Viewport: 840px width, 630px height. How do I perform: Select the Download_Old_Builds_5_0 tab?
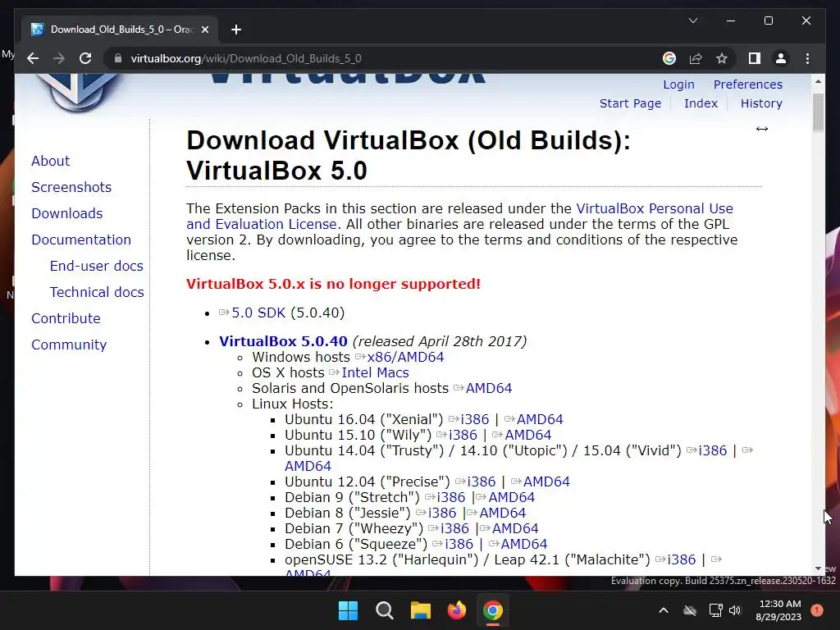pyautogui.click(x=120, y=30)
